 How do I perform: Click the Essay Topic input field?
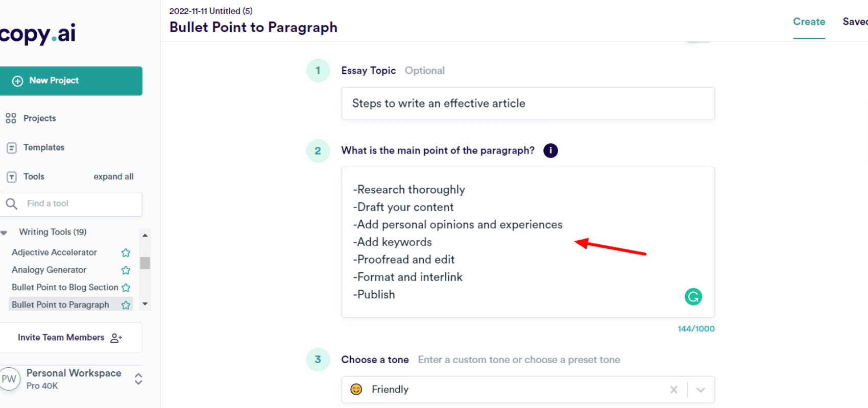(527, 104)
